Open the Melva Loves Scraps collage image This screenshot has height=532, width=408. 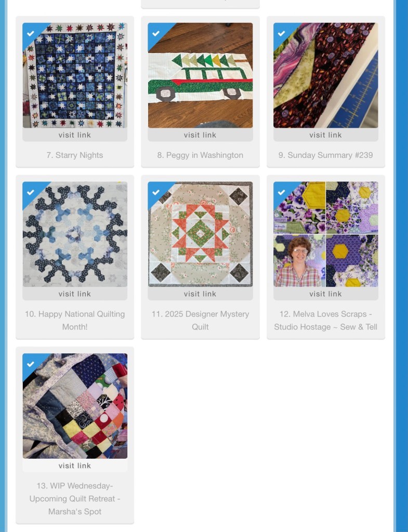[x=326, y=234]
